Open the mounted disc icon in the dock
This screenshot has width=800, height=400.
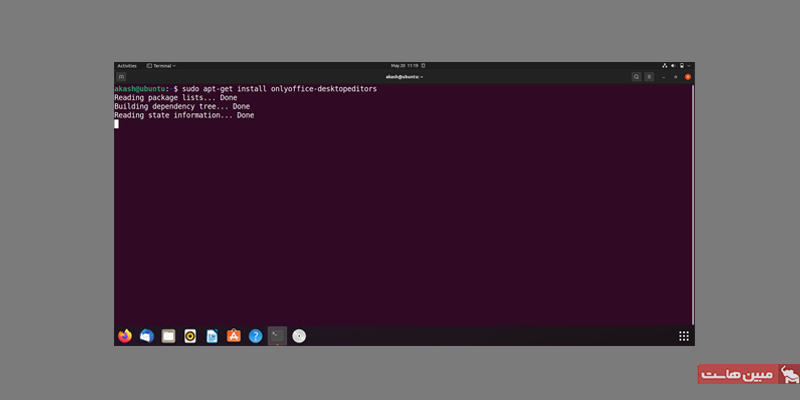click(299, 336)
